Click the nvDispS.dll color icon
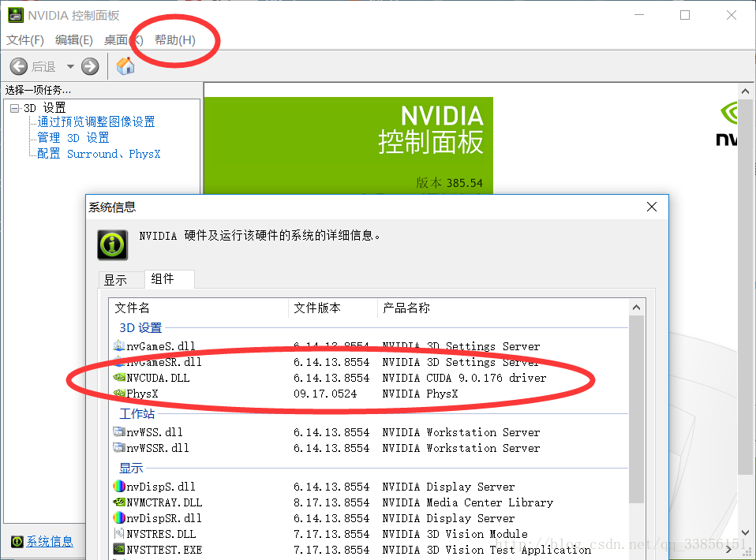 point(118,487)
